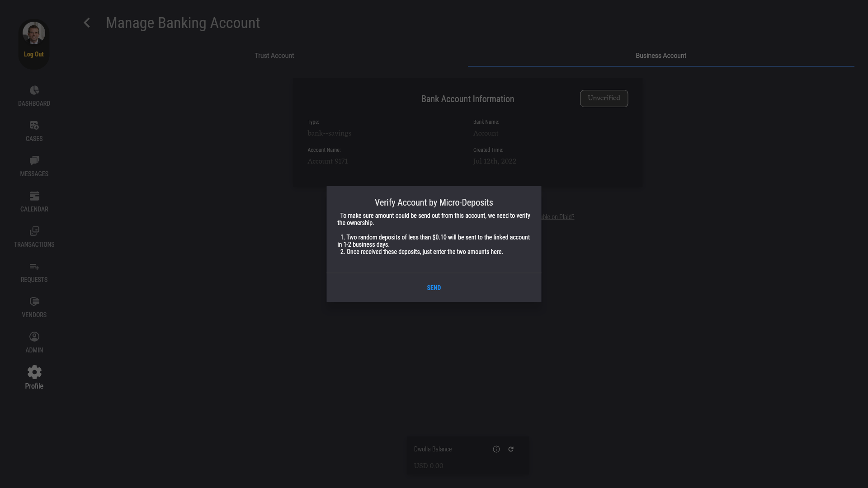The width and height of the screenshot is (868, 488).
Task: Open Transactions from the sidebar icon
Action: point(34,231)
